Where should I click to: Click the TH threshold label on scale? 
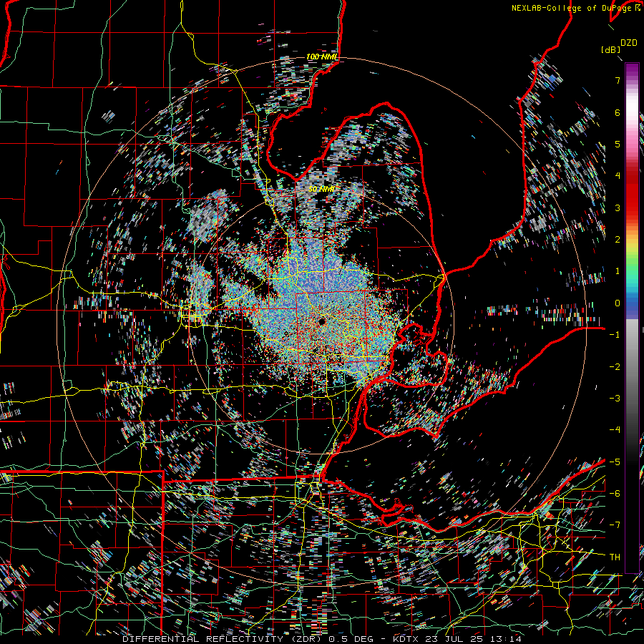click(x=615, y=557)
